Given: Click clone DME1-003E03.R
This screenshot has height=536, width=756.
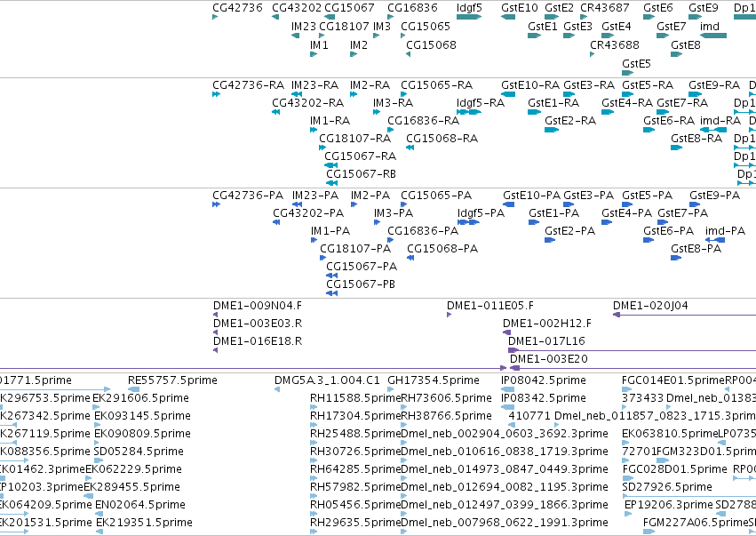Looking at the screenshot, I should (x=257, y=324).
